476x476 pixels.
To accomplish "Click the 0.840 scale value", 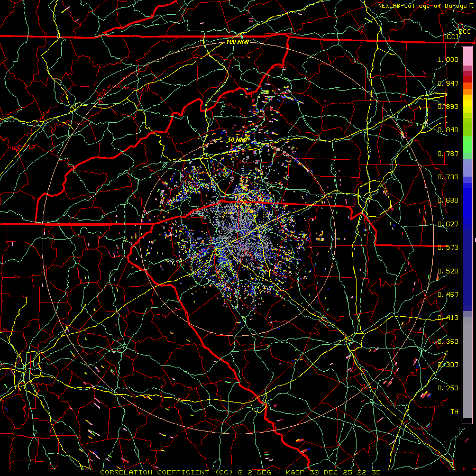I will point(448,130).
